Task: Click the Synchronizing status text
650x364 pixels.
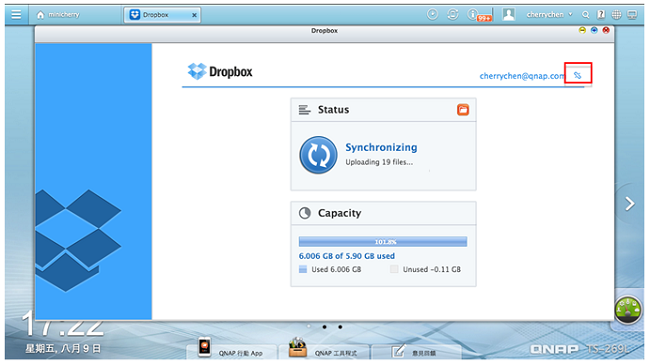Action: [381, 147]
